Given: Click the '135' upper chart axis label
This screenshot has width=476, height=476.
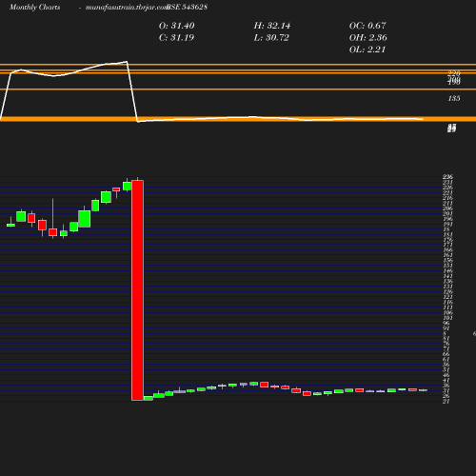Looking at the screenshot, I should pyautogui.click(x=454, y=98).
